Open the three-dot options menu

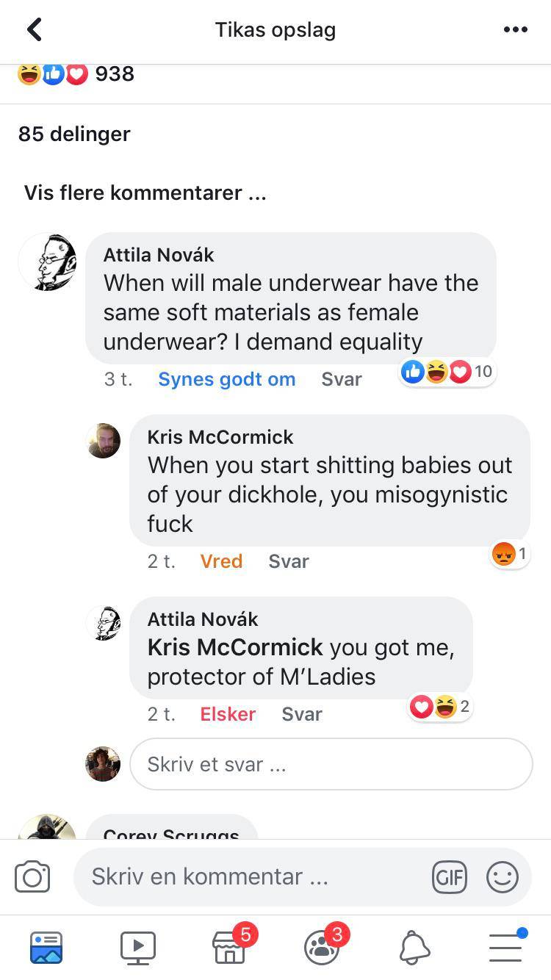[515, 30]
